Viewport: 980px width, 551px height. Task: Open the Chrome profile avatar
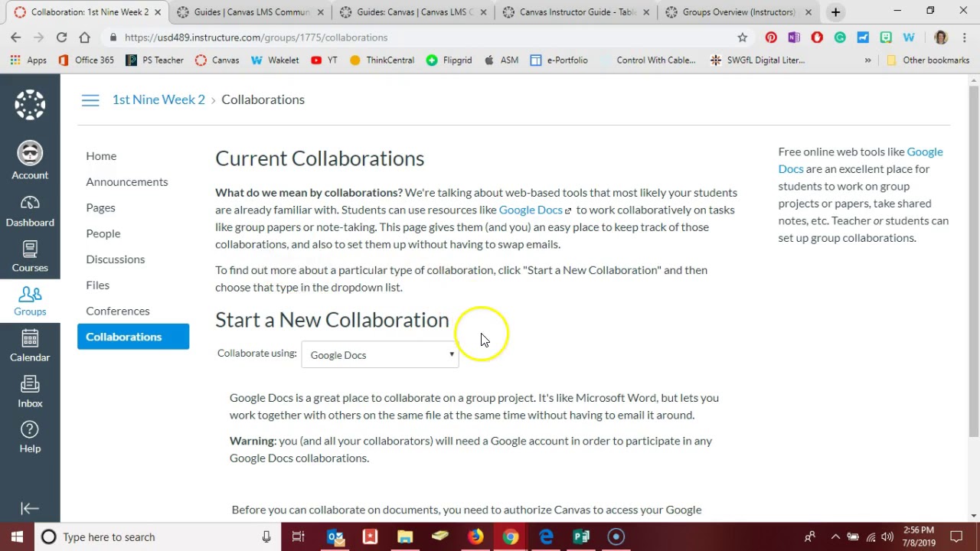pos(941,37)
